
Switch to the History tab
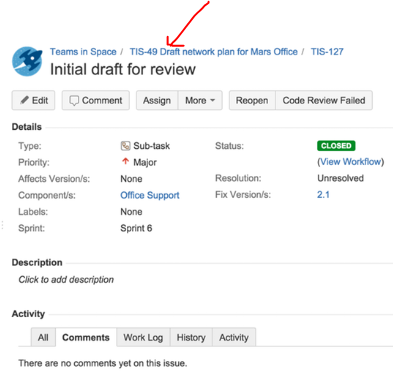[x=191, y=337]
